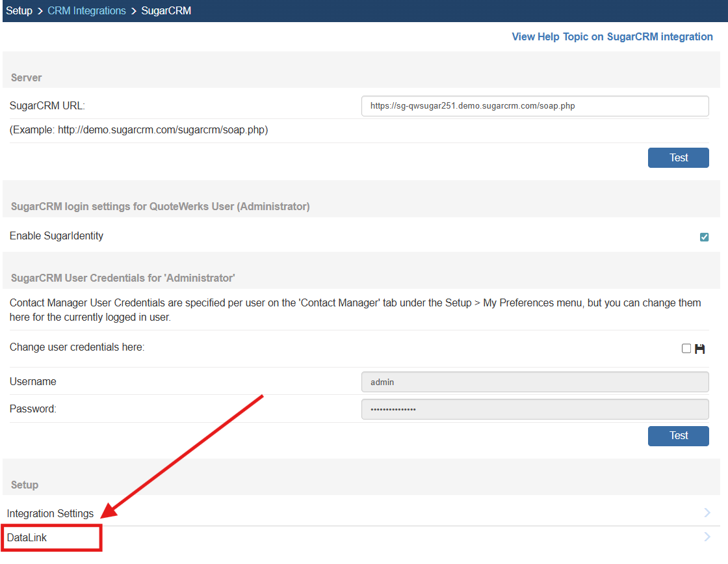Go back to CRM Integrations breadcrumb
Image resolution: width=728 pixels, height=564 pixels.
coord(86,10)
